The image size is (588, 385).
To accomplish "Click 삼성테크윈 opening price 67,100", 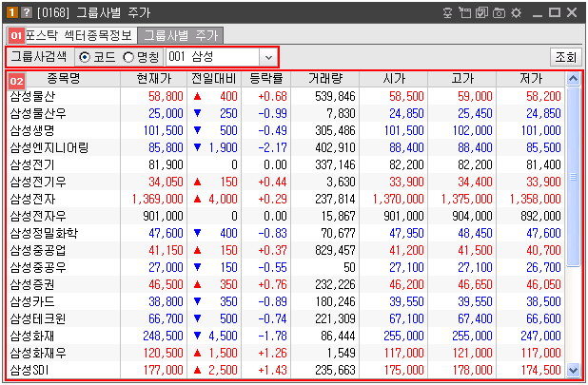I will tap(406, 319).
